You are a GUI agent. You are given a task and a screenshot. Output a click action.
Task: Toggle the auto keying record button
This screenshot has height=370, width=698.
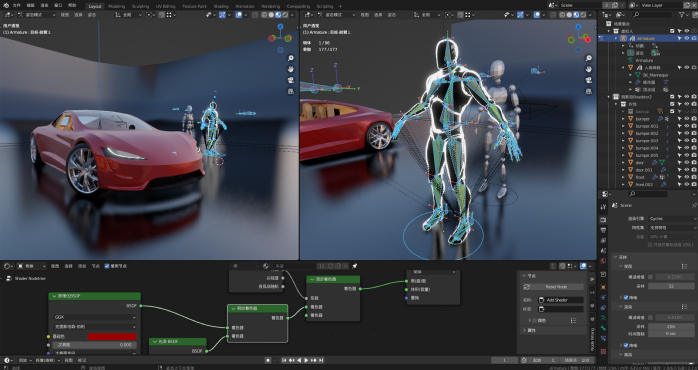268,360
